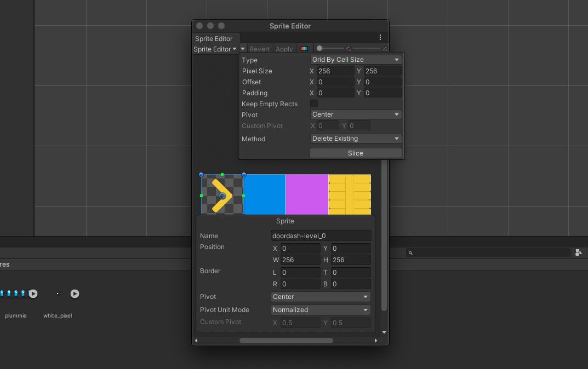Image resolution: width=588 pixels, height=369 pixels.
Task: Toggle the RGB color channel view icon
Action: pos(305,48)
